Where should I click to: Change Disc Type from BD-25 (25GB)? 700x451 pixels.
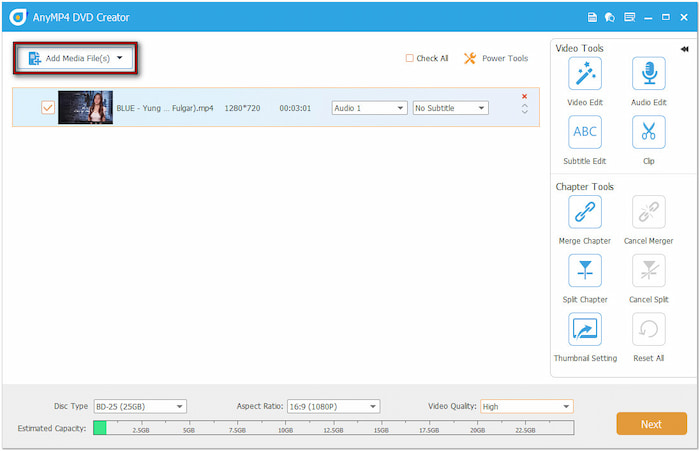pos(140,406)
